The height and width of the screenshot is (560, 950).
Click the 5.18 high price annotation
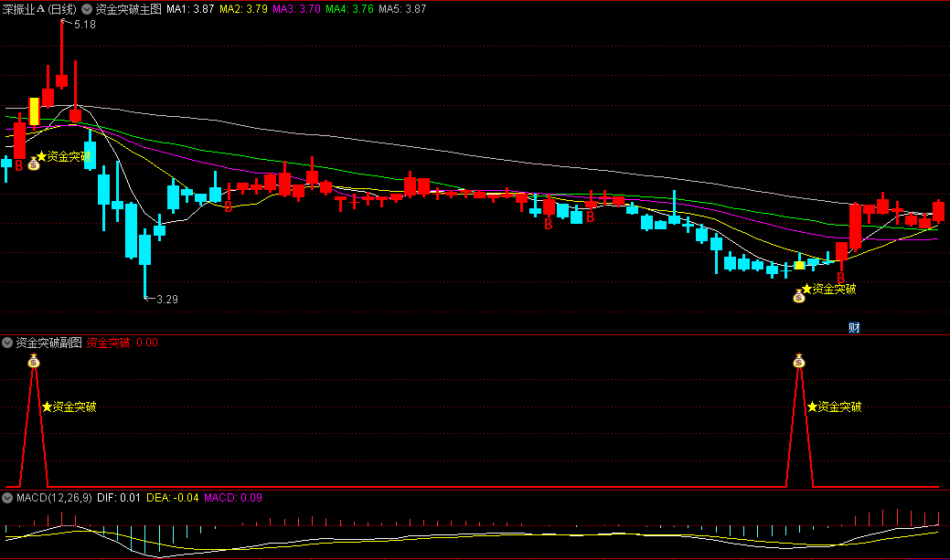point(84,25)
